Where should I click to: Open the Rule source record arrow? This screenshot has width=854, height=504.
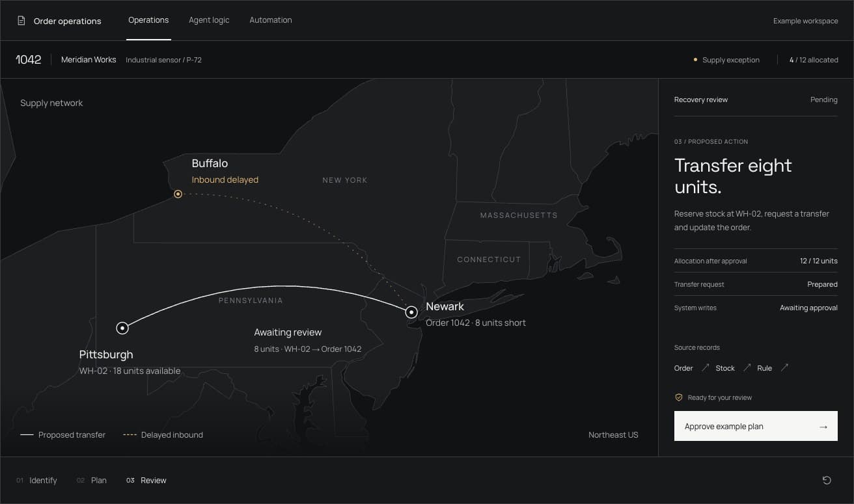784,368
